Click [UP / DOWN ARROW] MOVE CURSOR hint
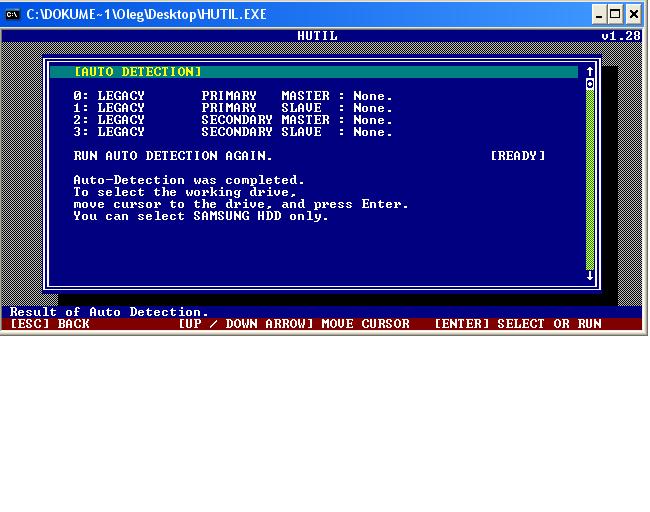Image resolution: width=650 pixels, height=512 pixels. tap(294, 324)
